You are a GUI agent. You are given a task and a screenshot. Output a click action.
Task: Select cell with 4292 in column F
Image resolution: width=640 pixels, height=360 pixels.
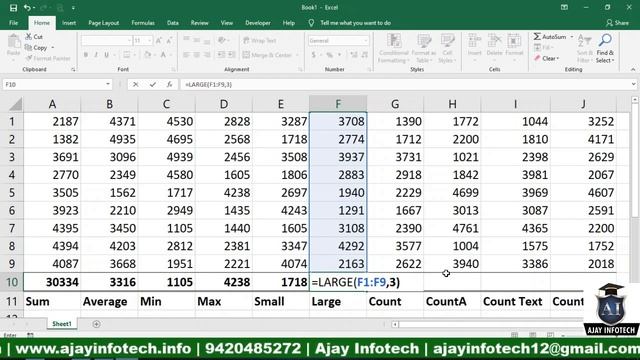tap(338, 246)
